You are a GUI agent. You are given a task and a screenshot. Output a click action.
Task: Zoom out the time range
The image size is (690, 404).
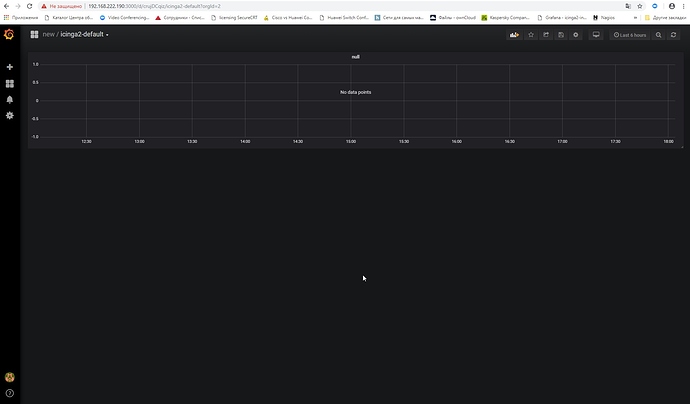659,35
